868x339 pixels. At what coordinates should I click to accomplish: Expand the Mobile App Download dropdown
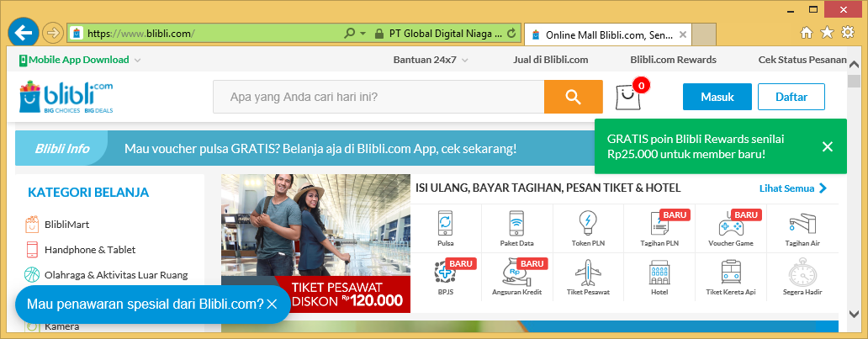[x=137, y=60]
